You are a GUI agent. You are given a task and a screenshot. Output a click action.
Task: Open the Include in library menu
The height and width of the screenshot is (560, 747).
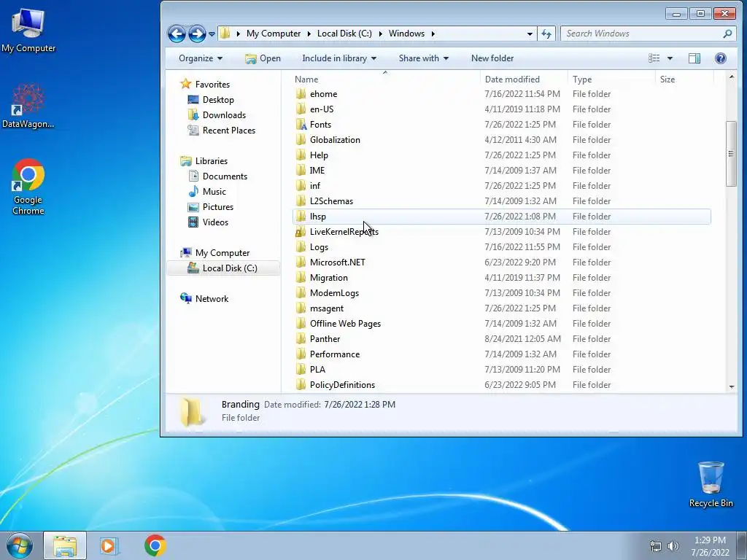[339, 58]
